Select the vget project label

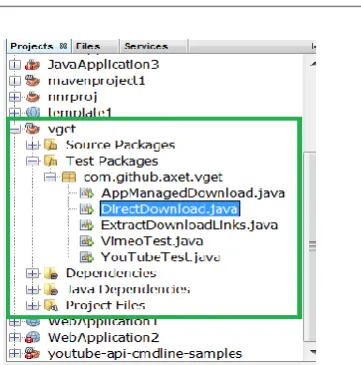click(x=62, y=129)
